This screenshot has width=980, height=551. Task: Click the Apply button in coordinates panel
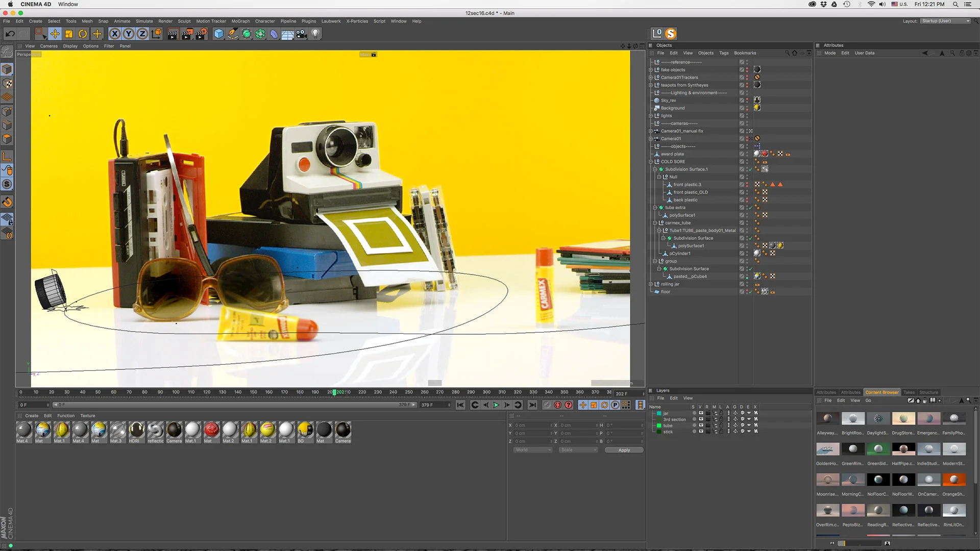point(624,450)
